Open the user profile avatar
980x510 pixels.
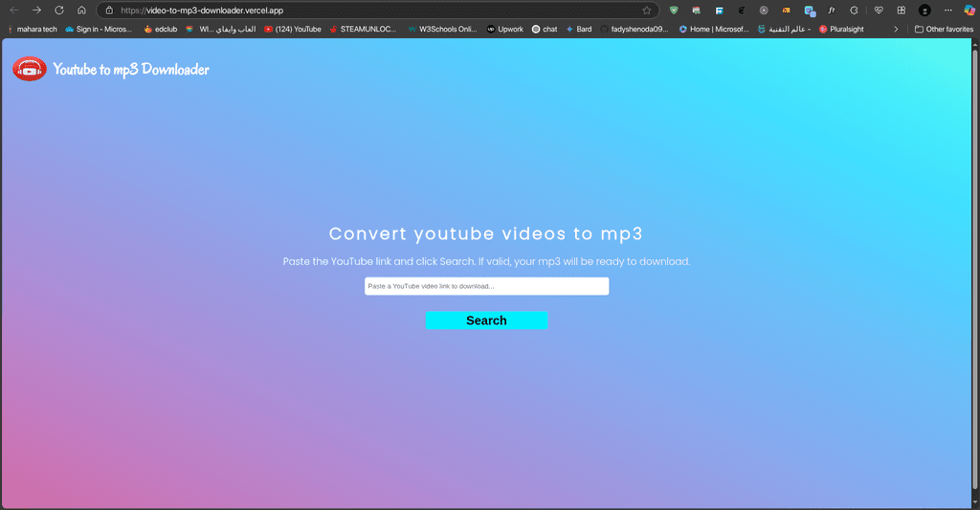925,10
